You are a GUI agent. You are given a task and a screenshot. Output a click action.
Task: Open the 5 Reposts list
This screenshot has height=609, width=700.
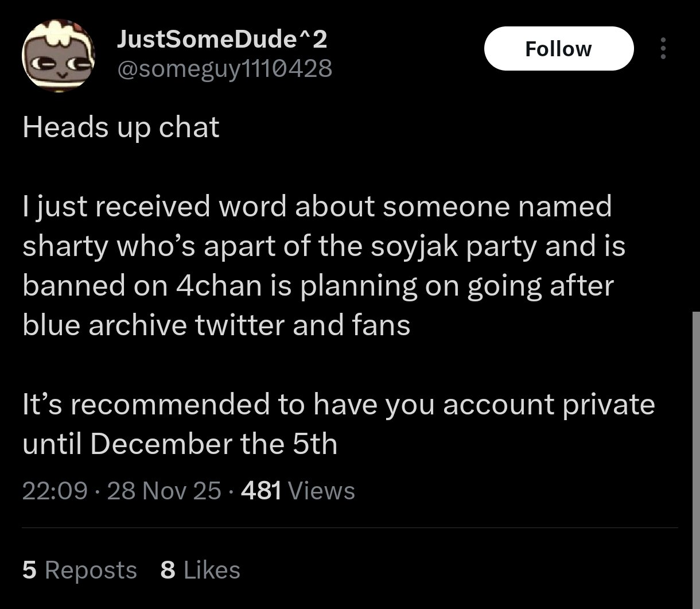(80, 570)
